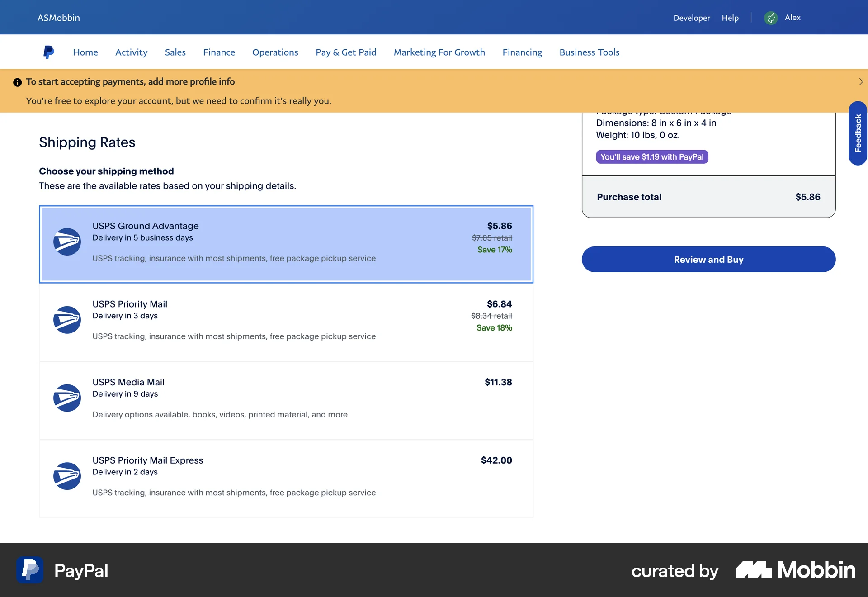Expand the profile info banner chevron
The width and height of the screenshot is (868, 597).
point(861,82)
